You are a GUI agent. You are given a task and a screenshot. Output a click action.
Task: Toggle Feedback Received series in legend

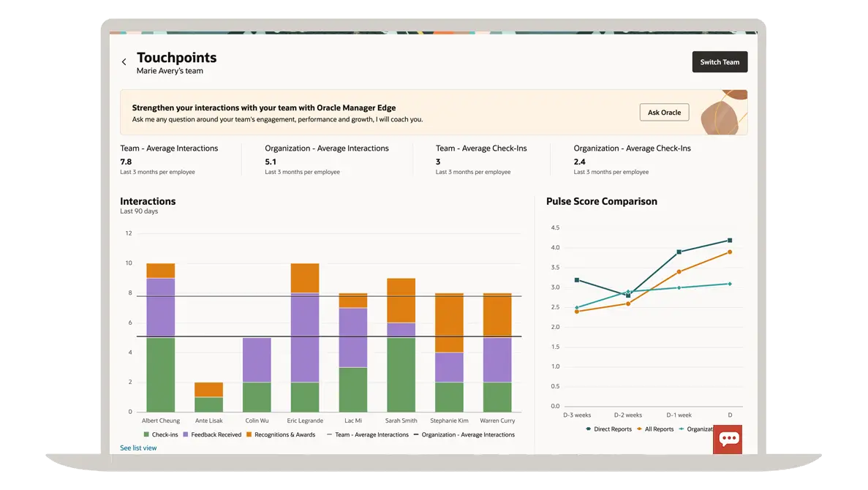(186, 434)
